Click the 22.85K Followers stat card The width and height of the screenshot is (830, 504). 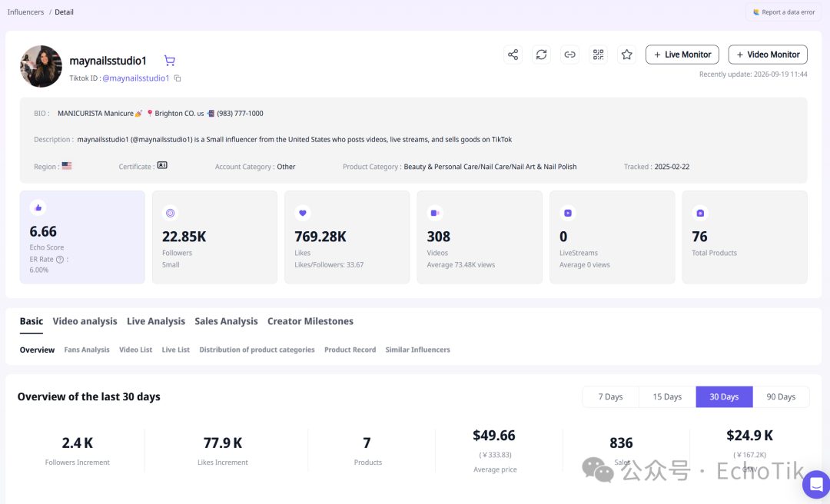(x=215, y=237)
